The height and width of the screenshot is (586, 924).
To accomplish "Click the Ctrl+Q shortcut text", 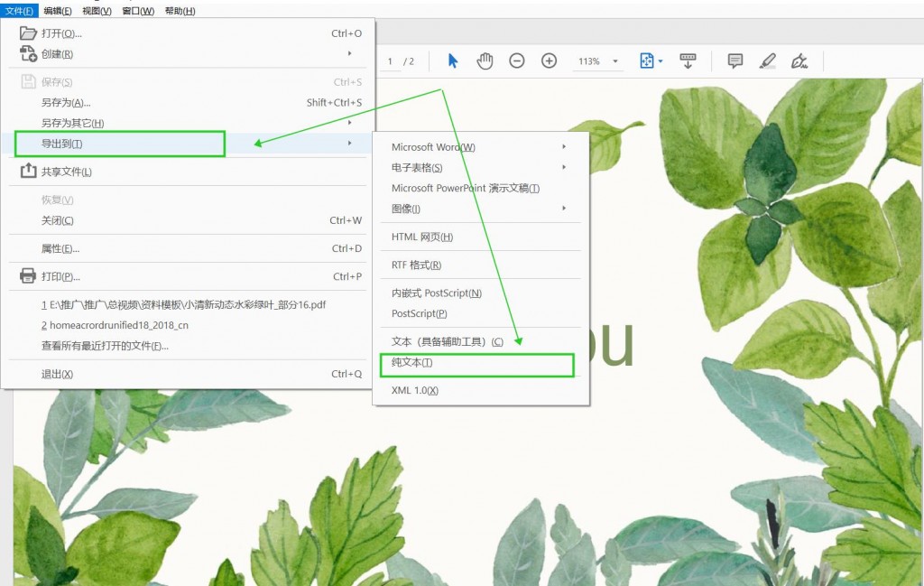I will [x=346, y=375].
